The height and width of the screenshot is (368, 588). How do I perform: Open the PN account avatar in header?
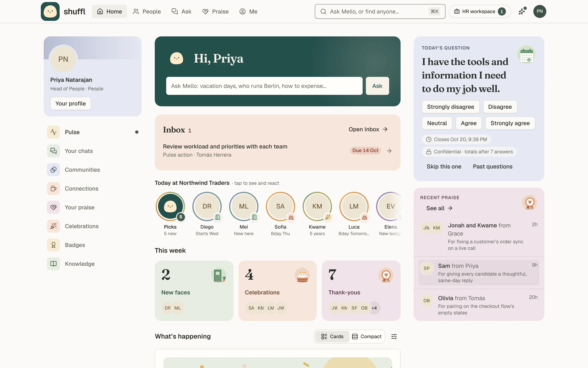[540, 11]
